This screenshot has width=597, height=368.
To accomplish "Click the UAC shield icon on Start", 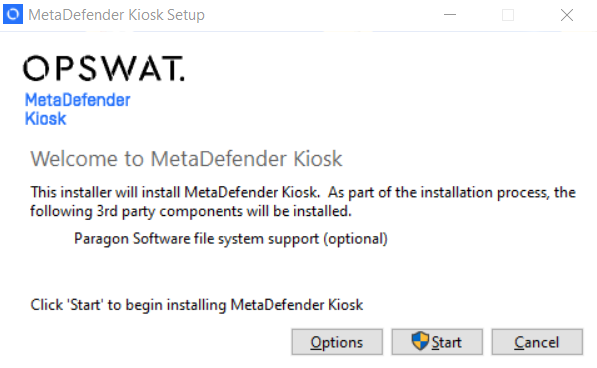I will [x=420, y=341].
